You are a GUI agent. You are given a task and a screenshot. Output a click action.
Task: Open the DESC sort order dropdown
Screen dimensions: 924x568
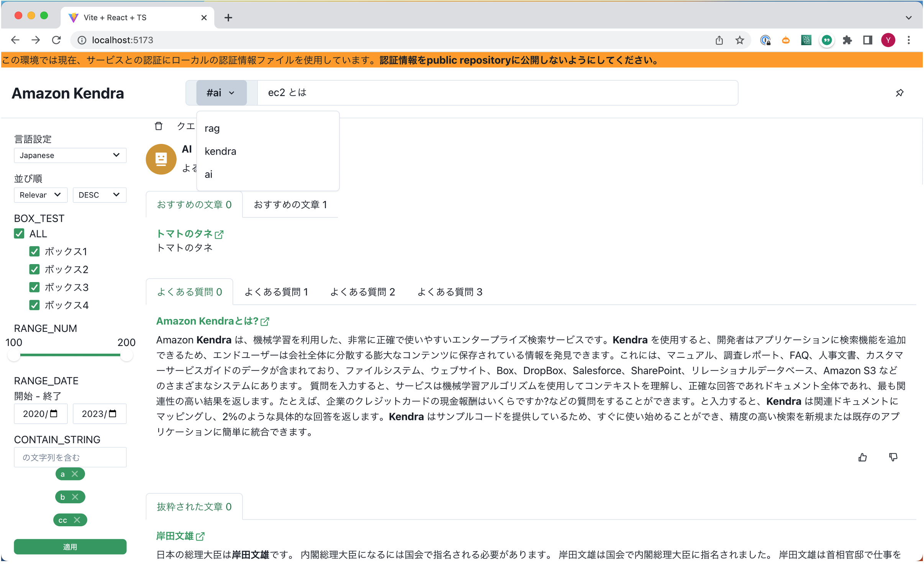click(x=99, y=195)
